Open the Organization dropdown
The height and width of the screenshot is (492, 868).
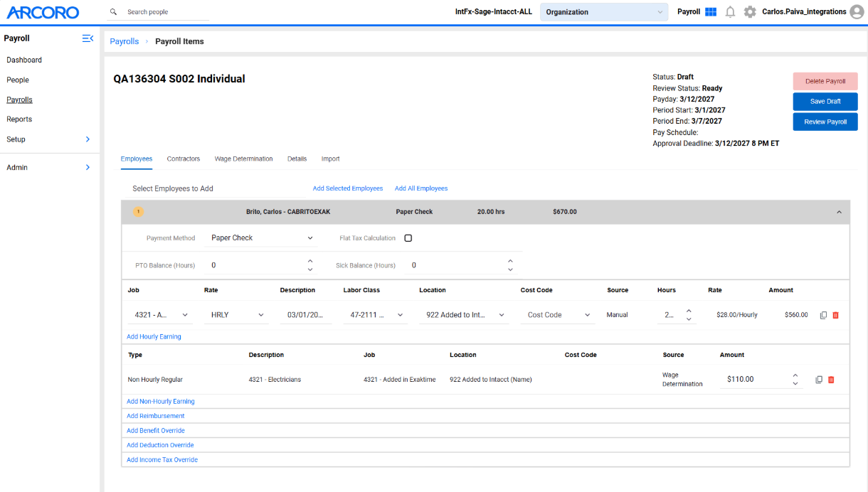point(604,12)
